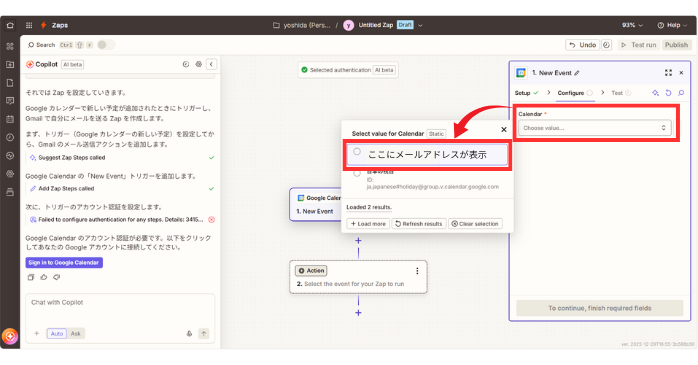This screenshot has height=365, width=698.
Task: Copy the Copilot response
Action: 31,277
